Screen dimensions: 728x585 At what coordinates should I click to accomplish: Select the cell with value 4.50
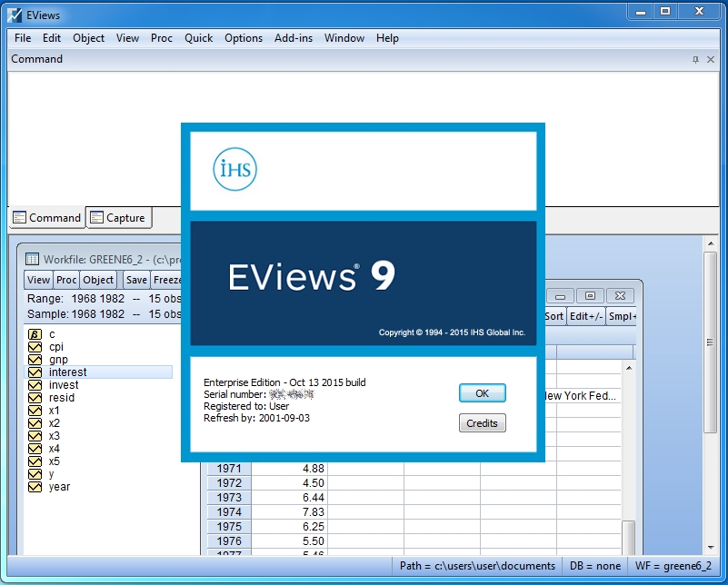(289, 483)
